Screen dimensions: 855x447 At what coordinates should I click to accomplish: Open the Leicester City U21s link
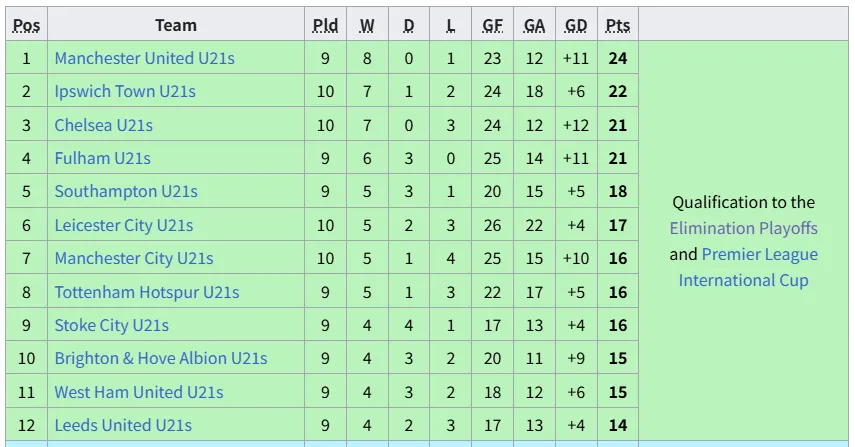tap(123, 225)
